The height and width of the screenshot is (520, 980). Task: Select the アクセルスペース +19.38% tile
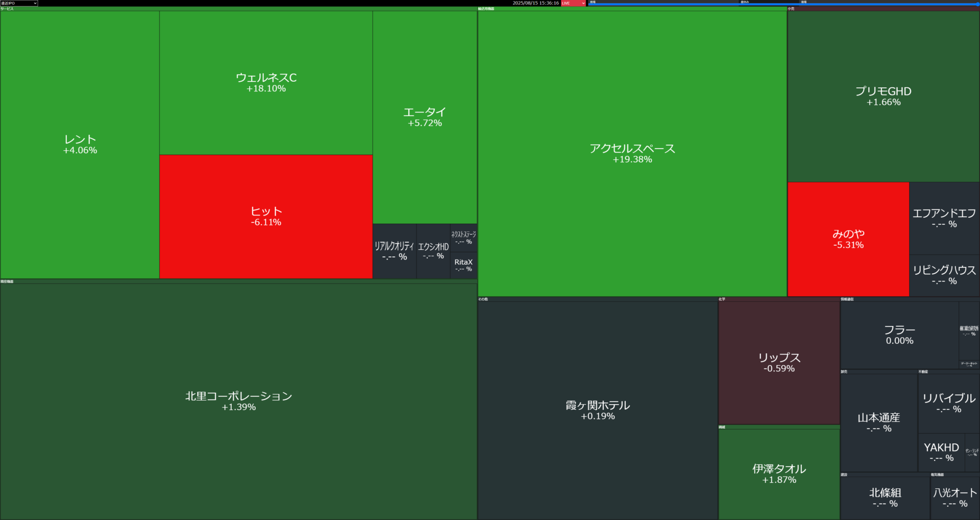[632, 153]
